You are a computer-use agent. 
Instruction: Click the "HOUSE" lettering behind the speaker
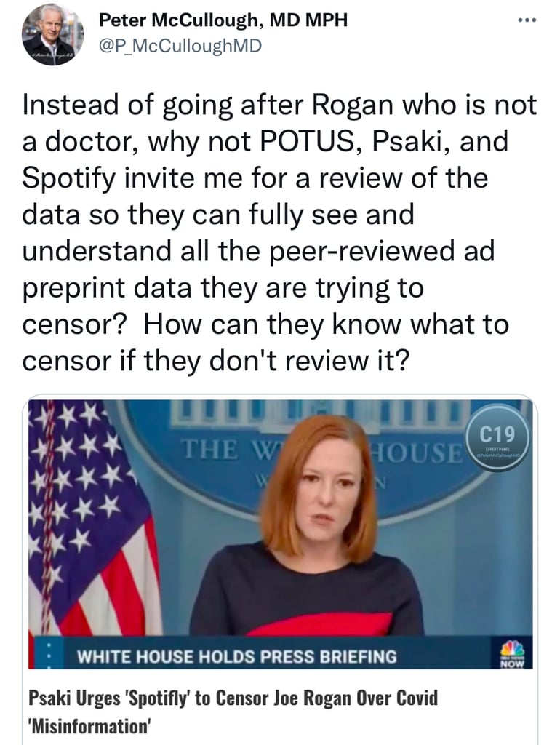pos(417,452)
